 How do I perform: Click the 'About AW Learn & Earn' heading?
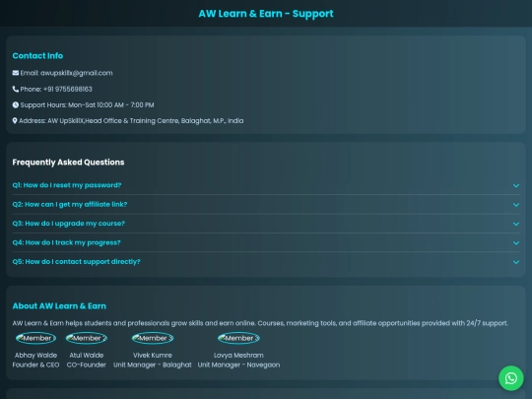point(59,306)
